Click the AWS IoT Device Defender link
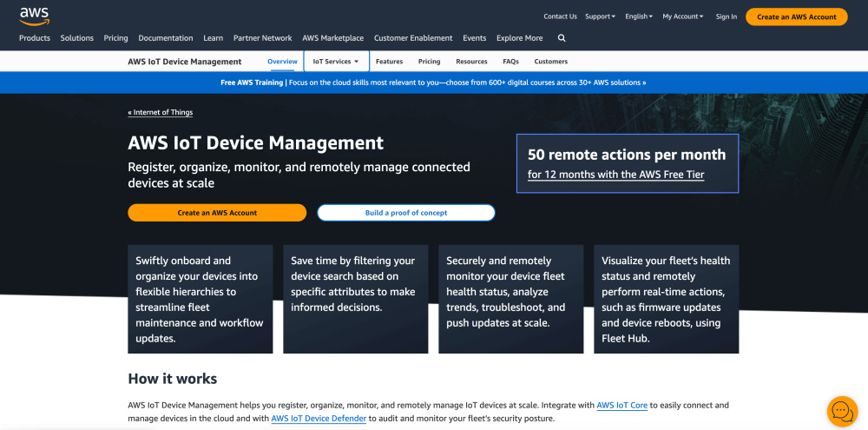868x430 pixels. pos(319,419)
